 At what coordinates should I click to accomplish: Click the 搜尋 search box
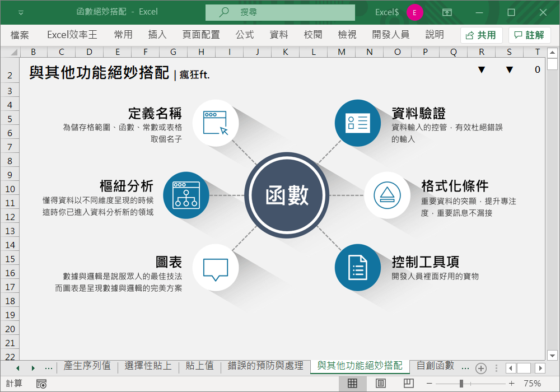click(x=280, y=12)
